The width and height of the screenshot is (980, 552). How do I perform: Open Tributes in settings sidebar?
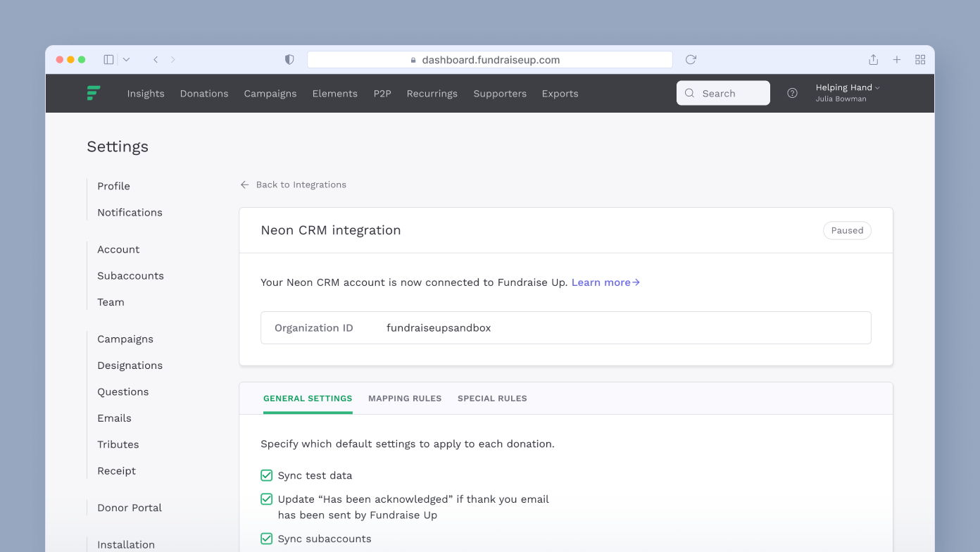pyautogui.click(x=118, y=444)
